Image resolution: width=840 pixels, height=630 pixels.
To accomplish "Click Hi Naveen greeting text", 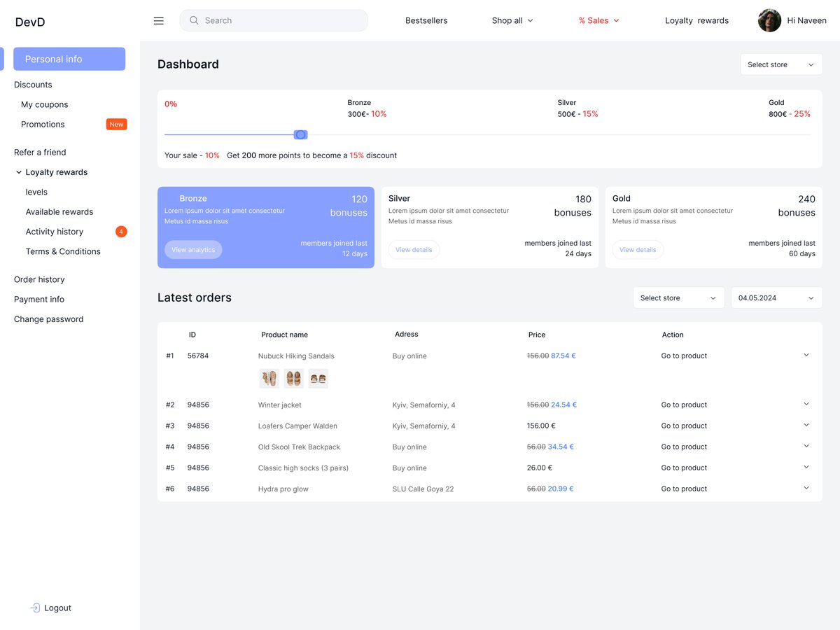I will [806, 20].
